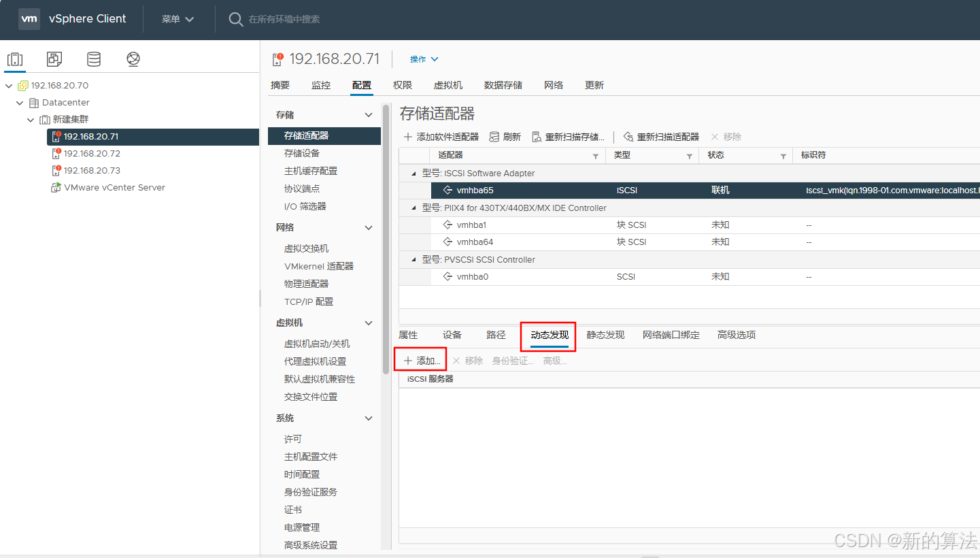Collapse the 新建集群 tree node
Screen dimensions: 980x558
(x=31, y=120)
